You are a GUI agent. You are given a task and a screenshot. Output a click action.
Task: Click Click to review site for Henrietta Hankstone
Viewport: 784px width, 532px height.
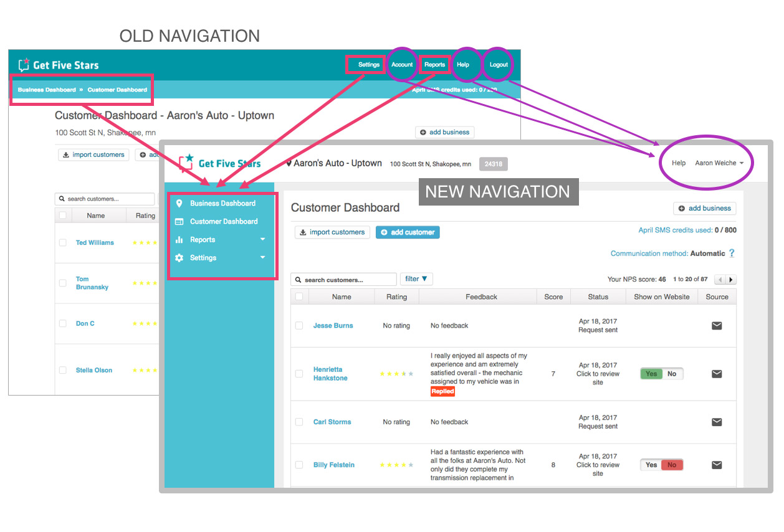[598, 378]
